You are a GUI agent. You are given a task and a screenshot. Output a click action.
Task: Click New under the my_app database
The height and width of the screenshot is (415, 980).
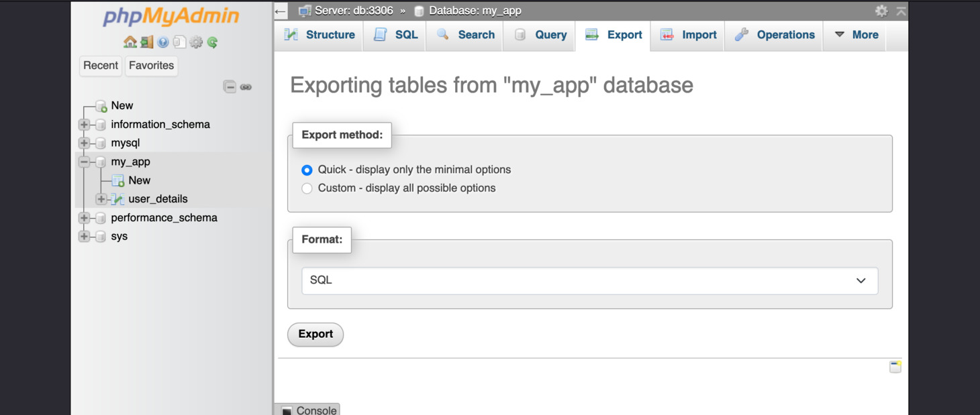[139, 180]
